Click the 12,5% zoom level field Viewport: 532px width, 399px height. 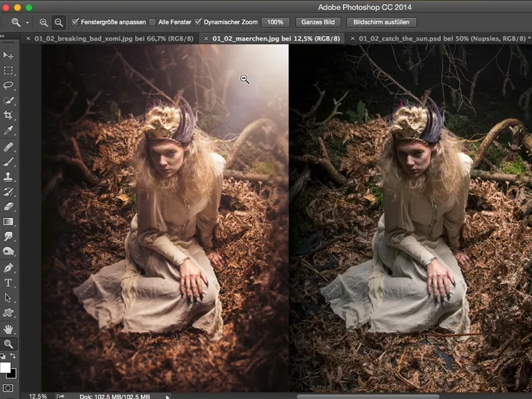pos(38,396)
